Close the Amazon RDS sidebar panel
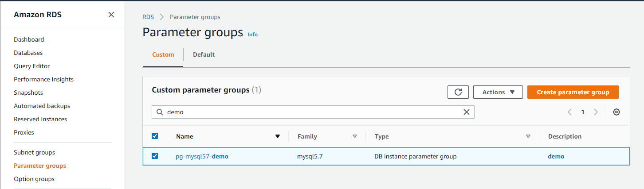Viewport: 644px width, 189px height. click(111, 15)
